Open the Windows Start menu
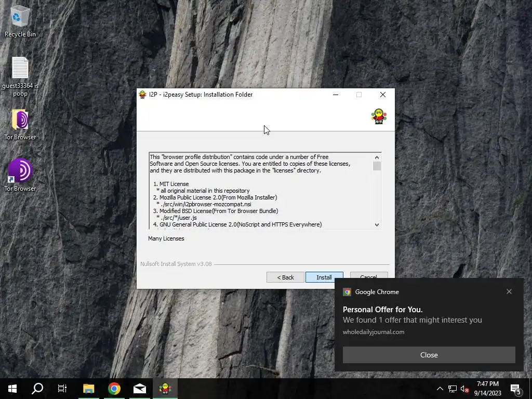This screenshot has height=399, width=532. [12, 389]
